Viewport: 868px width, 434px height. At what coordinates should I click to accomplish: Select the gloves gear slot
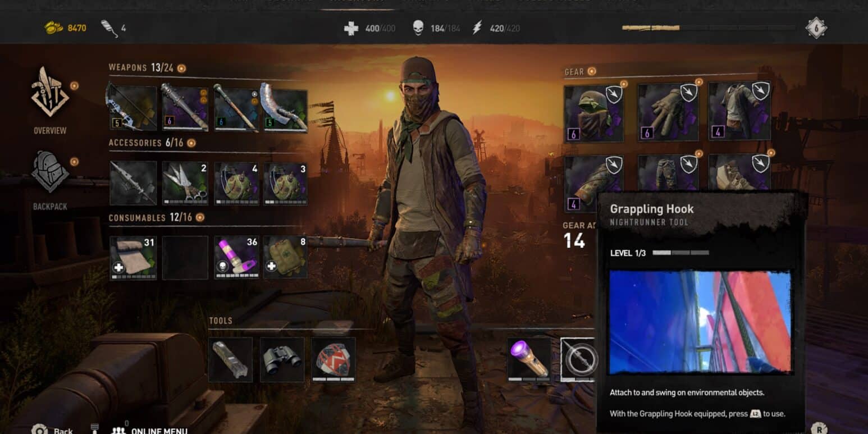coord(668,111)
